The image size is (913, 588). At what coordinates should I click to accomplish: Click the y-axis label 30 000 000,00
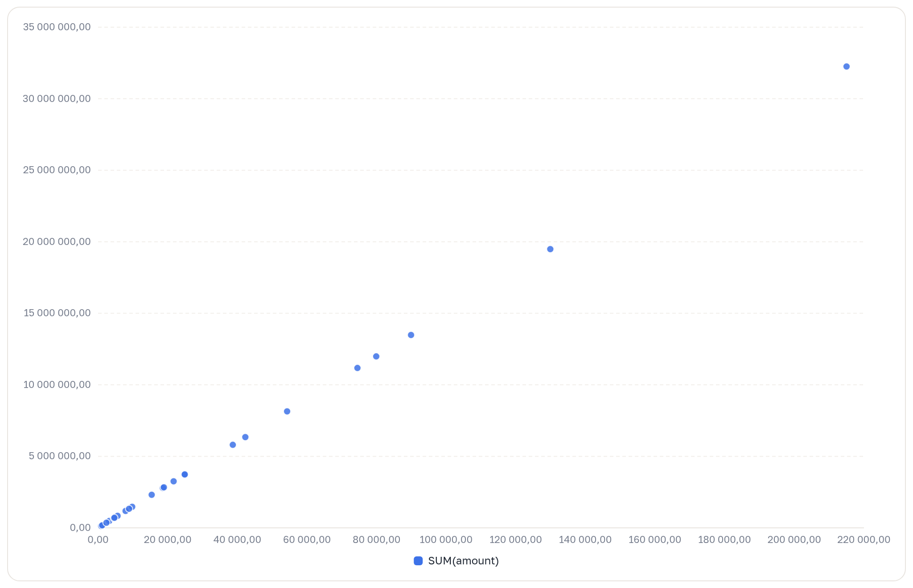click(x=57, y=98)
